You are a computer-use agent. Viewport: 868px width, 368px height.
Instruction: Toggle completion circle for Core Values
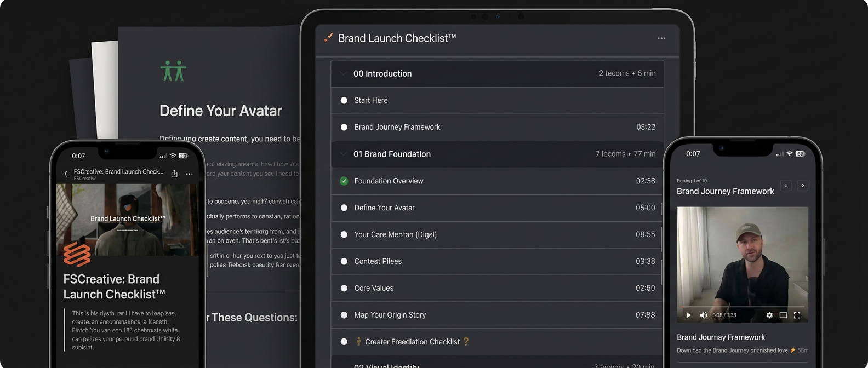click(x=344, y=288)
